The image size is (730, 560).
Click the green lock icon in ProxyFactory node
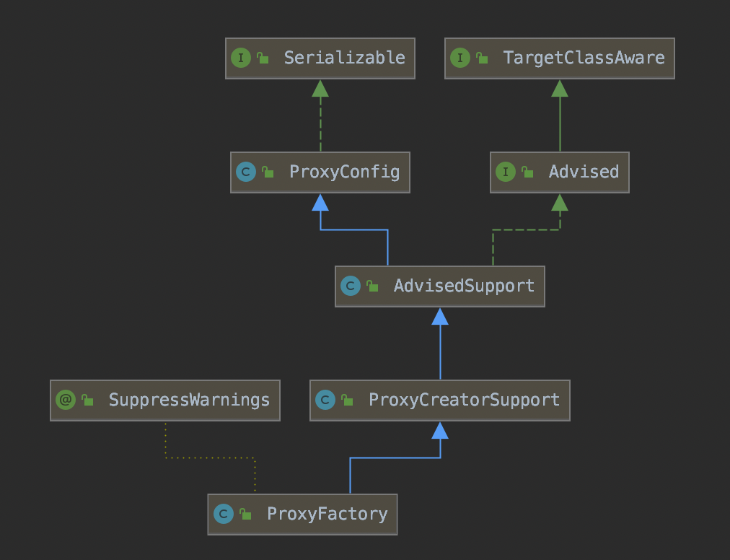[x=246, y=515]
